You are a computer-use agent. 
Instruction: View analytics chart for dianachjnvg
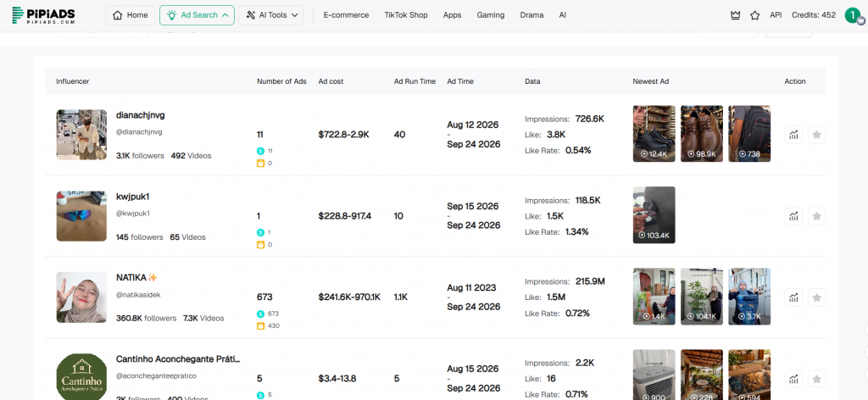pos(793,135)
